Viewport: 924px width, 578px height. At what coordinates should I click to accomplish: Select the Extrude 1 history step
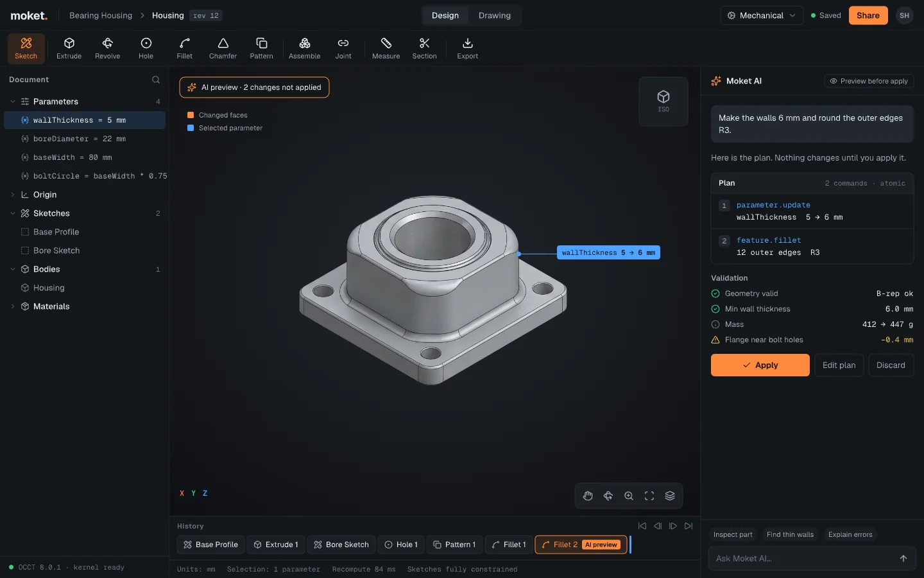tap(277, 545)
